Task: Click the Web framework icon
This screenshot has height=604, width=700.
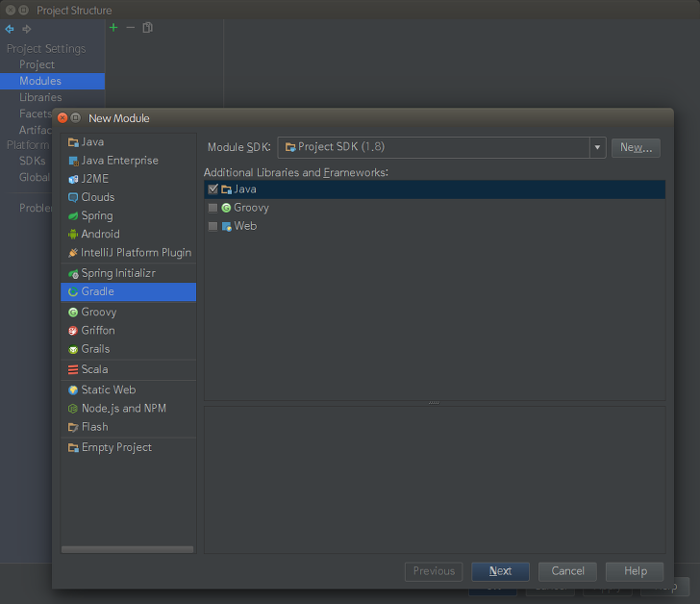Action: pos(226,226)
